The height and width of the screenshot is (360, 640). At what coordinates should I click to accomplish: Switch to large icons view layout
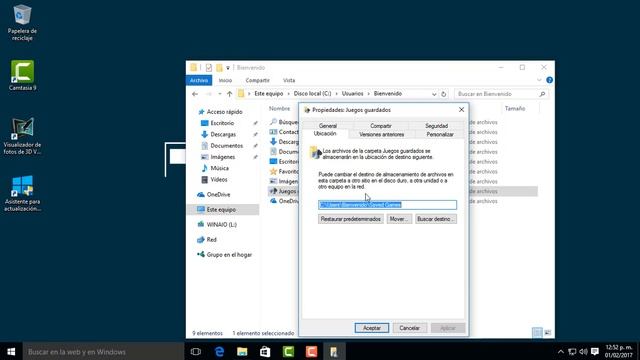pos(548,333)
